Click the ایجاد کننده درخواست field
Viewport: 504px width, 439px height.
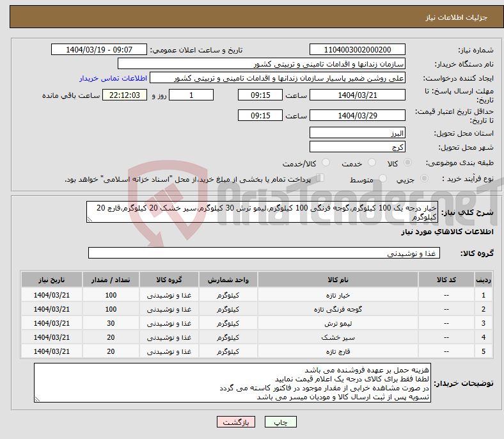pyautogui.click(x=278, y=78)
